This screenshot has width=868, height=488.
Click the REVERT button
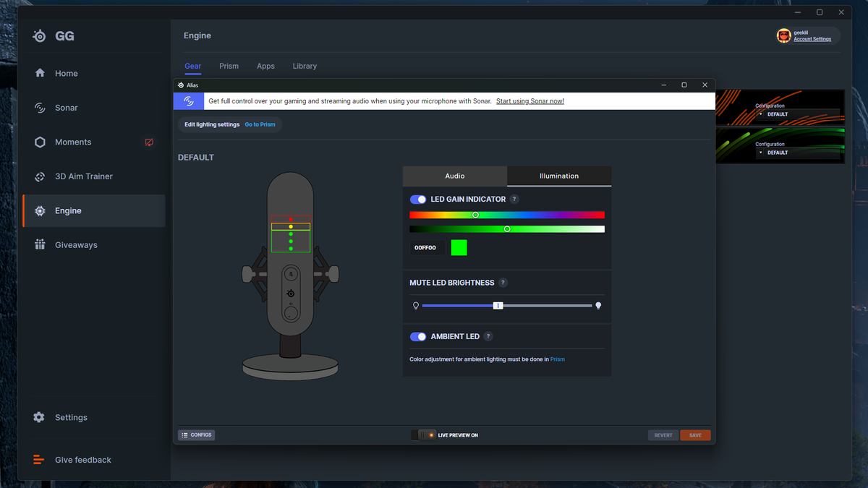(663, 435)
